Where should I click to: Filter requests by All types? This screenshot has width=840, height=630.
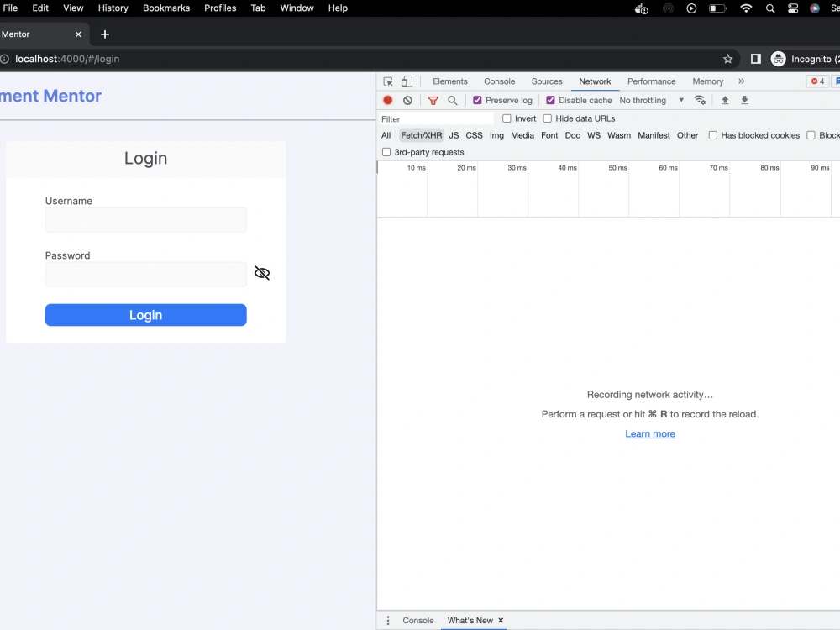pos(386,135)
